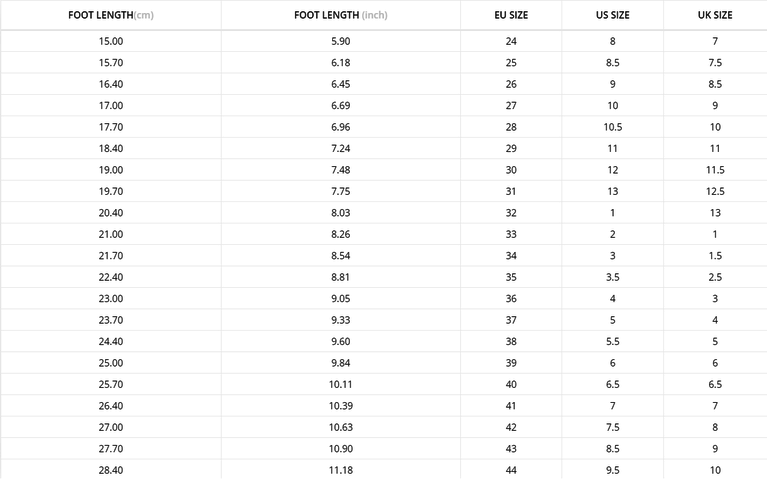The width and height of the screenshot is (767, 479).
Task: Select EU size 40 cell
Action: (511, 384)
